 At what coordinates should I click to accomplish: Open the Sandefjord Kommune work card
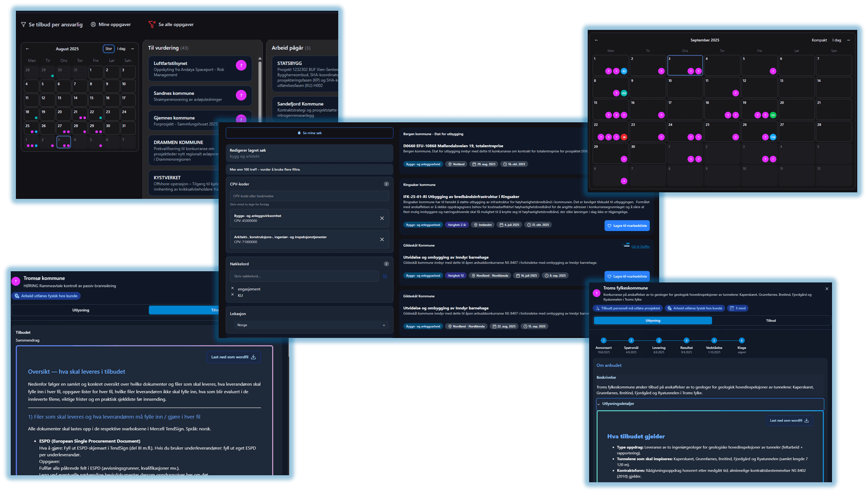(305, 109)
